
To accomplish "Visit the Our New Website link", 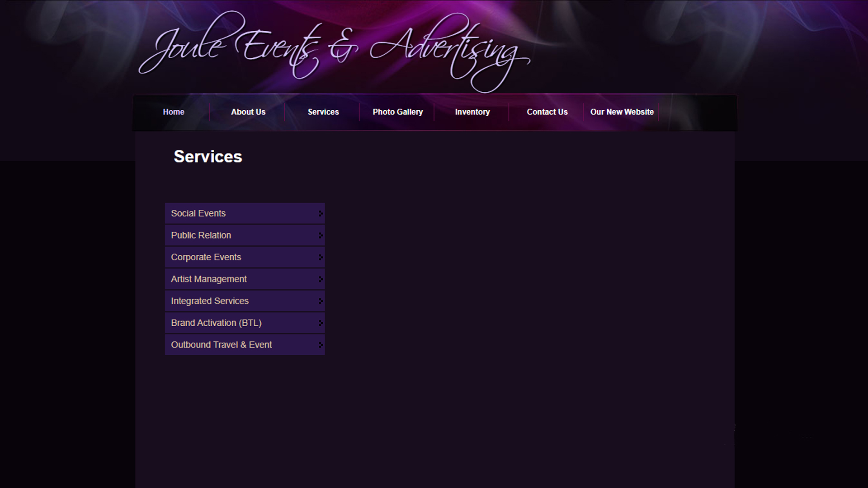I will tap(622, 112).
